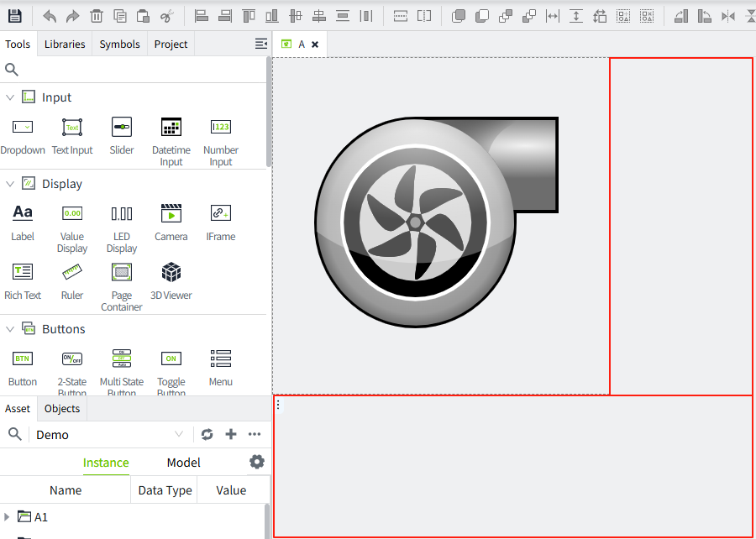Open the Objects tab
756x539 pixels.
pyautogui.click(x=62, y=409)
